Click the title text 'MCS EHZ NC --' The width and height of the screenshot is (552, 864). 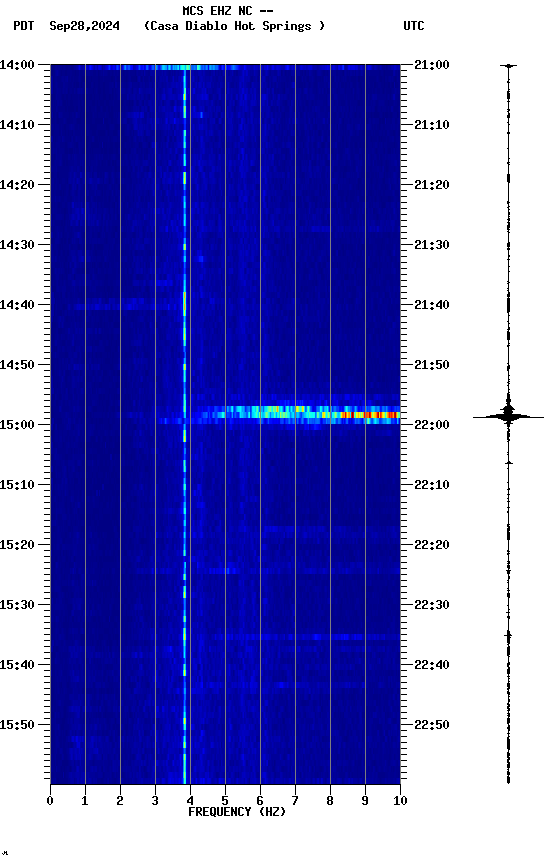coord(228,10)
